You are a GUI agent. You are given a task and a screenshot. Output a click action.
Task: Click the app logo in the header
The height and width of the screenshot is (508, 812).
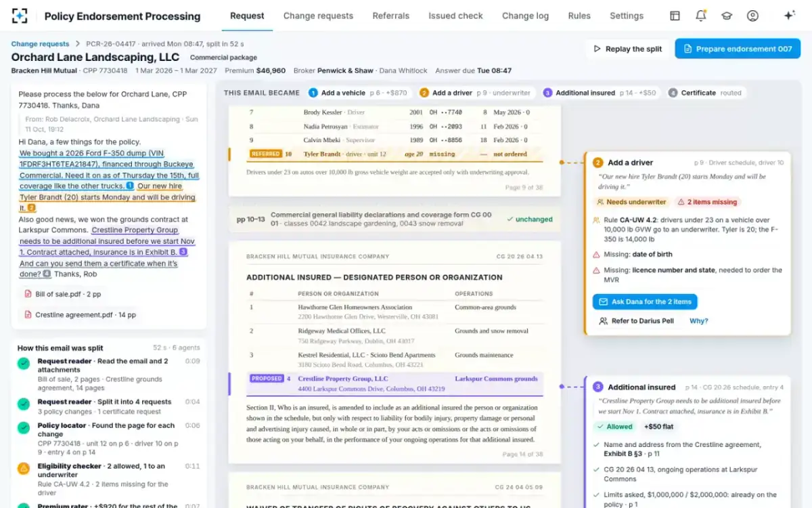point(20,16)
